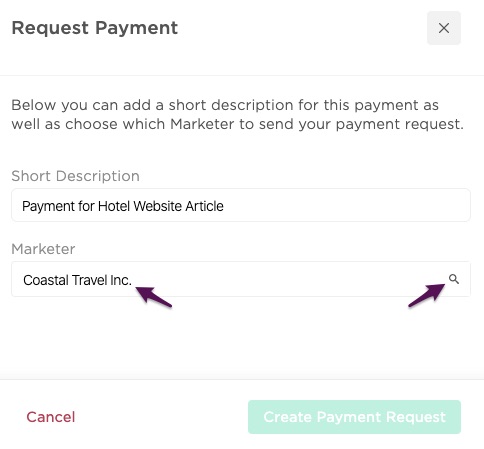484x449 pixels.
Task: Click the word Payment in the dialog title
Action: pos(137,28)
